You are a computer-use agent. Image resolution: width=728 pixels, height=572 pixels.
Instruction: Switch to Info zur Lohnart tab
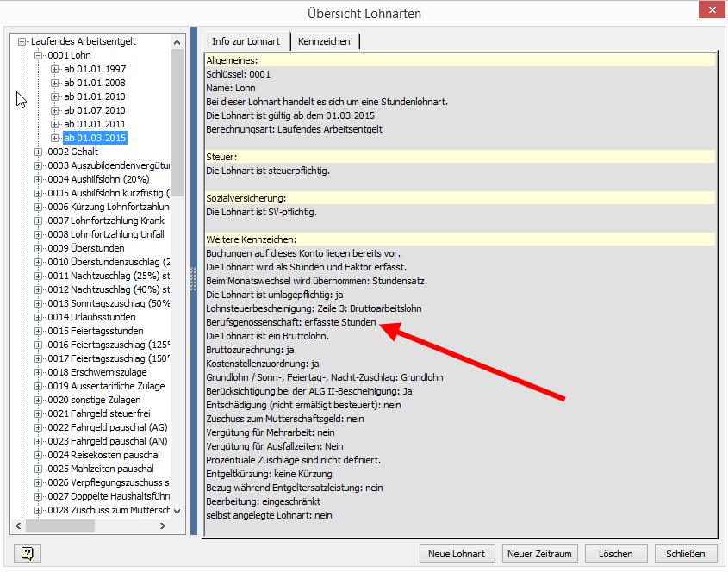[x=246, y=41]
